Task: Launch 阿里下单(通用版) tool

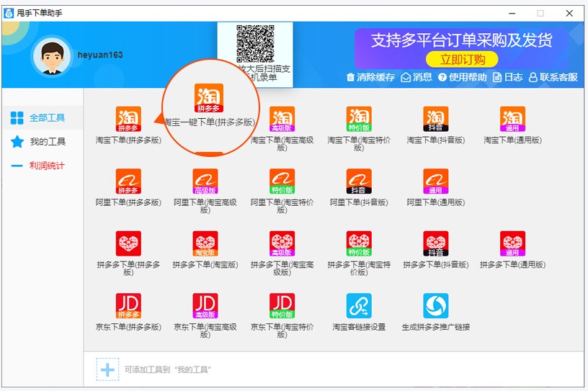Action: (x=436, y=181)
